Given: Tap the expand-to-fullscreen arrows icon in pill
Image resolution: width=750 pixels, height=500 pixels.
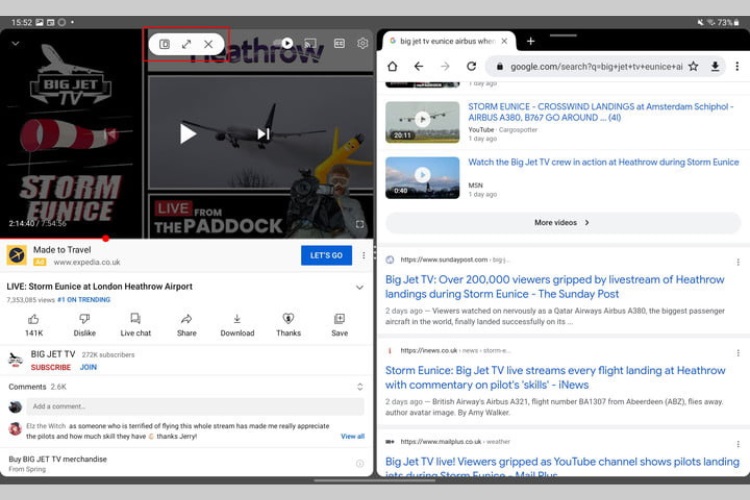Looking at the screenshot, I should tap(187, 44).
